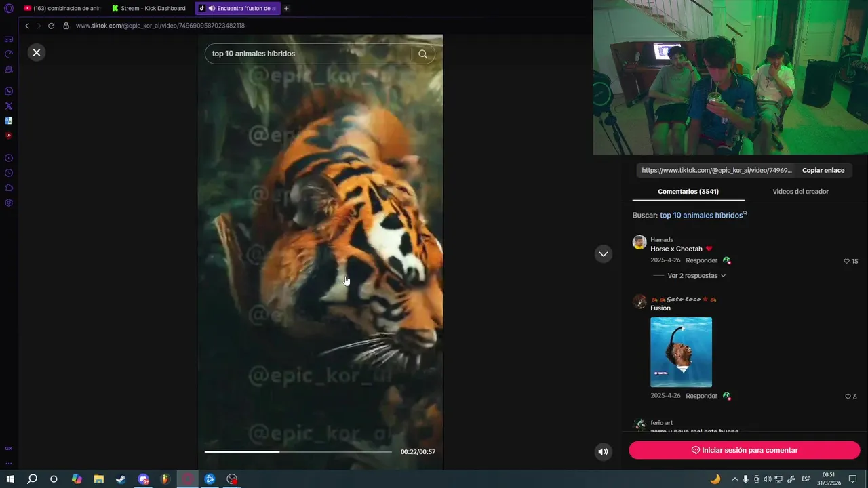Open the sidebar three-dots menu

[9, 464]
